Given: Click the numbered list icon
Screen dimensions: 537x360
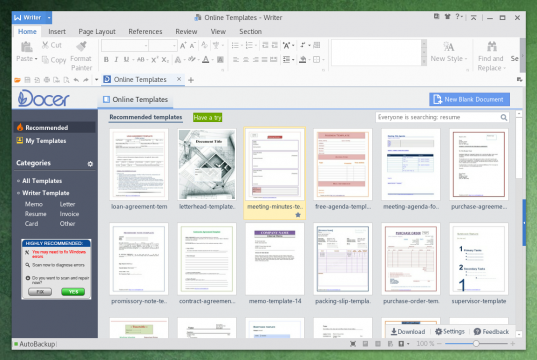Looking at the screenshot, I should pyautogui.click(x=249, y=45).
